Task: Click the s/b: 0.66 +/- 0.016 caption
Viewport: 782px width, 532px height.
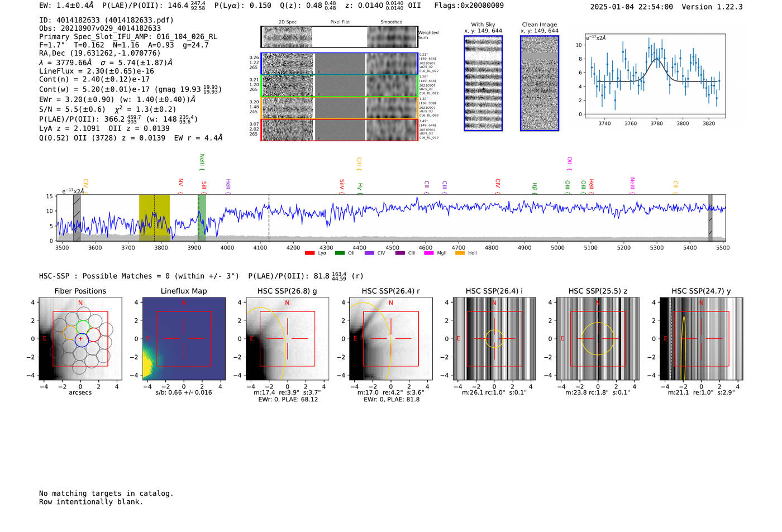Action: coord(184,392)
